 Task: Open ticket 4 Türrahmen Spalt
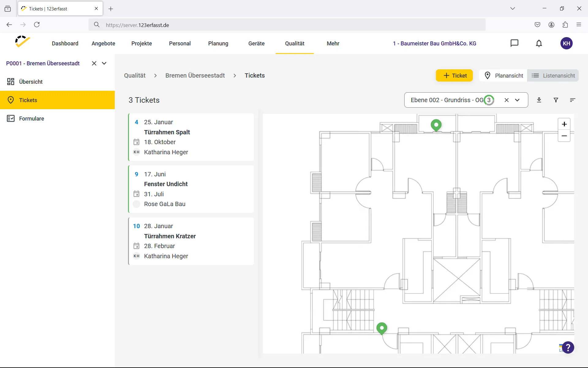pos(191,137)
